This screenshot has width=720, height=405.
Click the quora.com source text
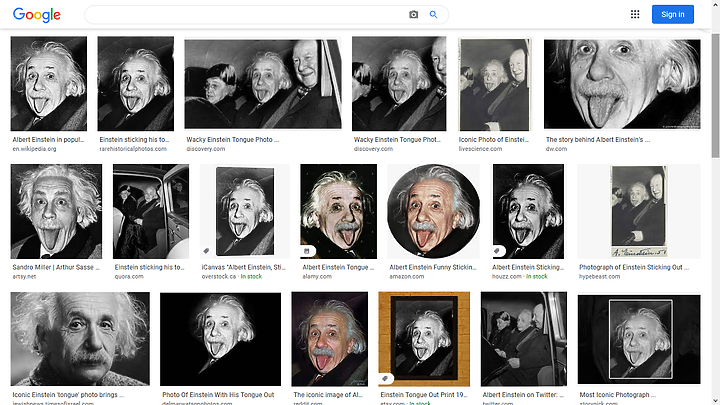pos(129,276)
